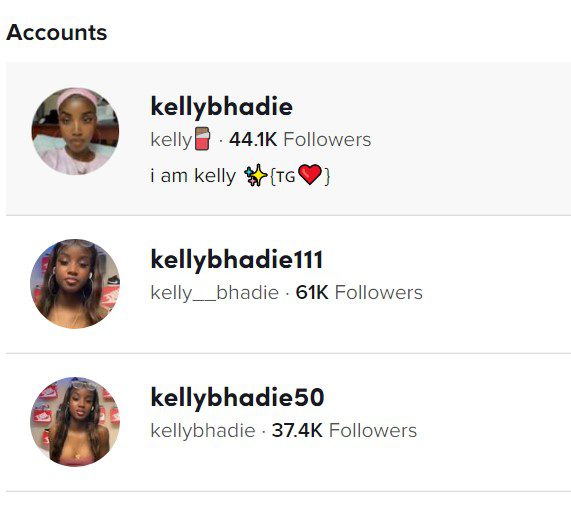Select the 61K Followers count

[x=359, y=292]
